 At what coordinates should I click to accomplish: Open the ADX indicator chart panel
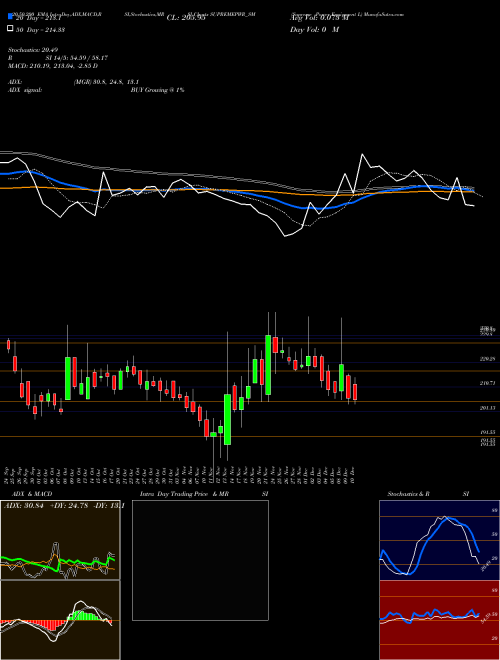60,540
